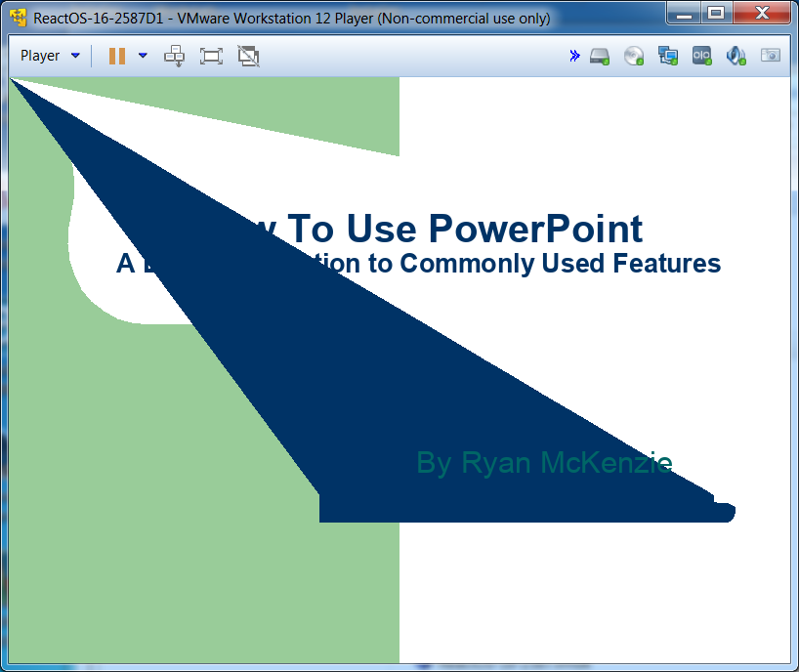Maximize the VMware Player window

(716, 14)
